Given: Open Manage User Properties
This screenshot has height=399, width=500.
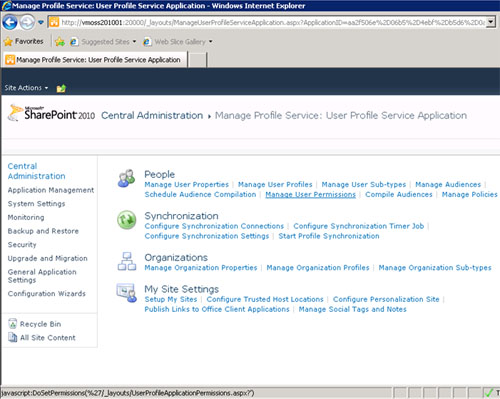Looking at the screenshot, I should [x=187, y=184].
